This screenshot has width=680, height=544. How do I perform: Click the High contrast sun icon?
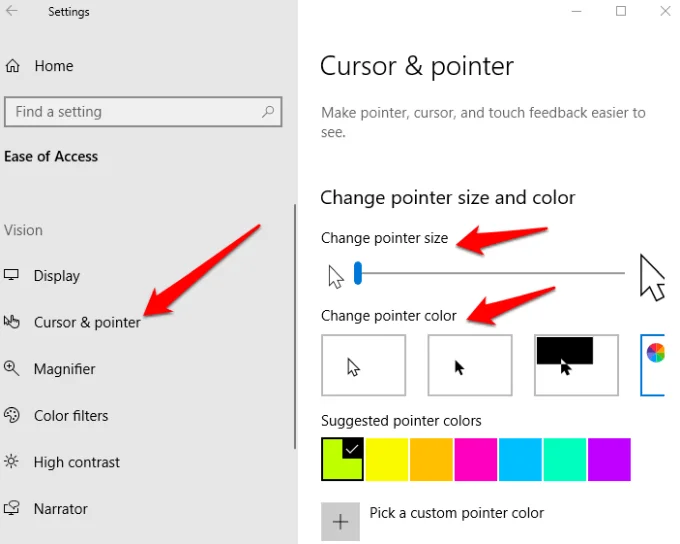[11, 461]
